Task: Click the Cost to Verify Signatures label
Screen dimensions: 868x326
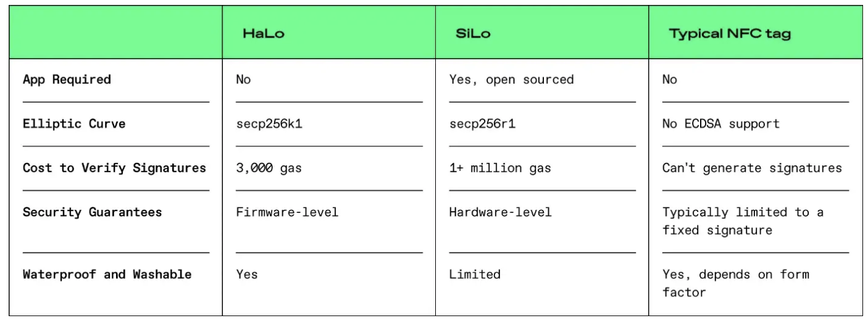Action: (x=114, y=168)
